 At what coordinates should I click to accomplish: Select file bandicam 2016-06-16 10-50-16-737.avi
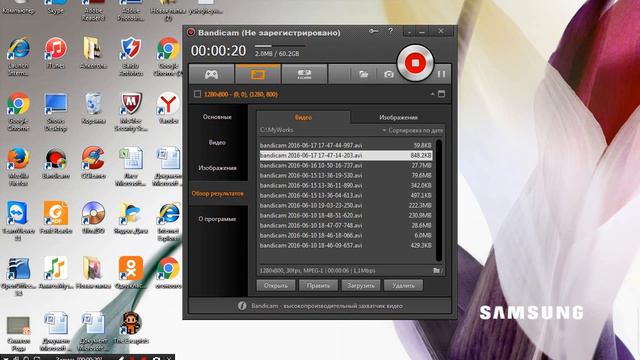[346, 165]
